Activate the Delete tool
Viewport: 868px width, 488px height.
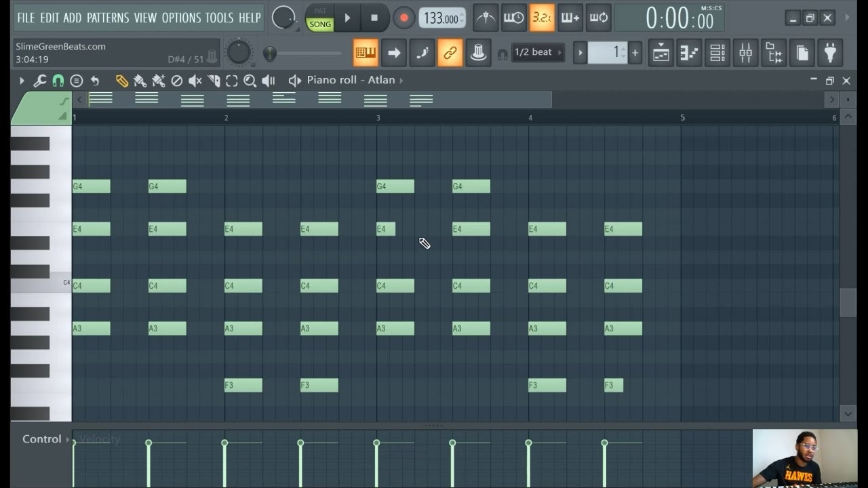pyautogui.click(x=176, y=80)
